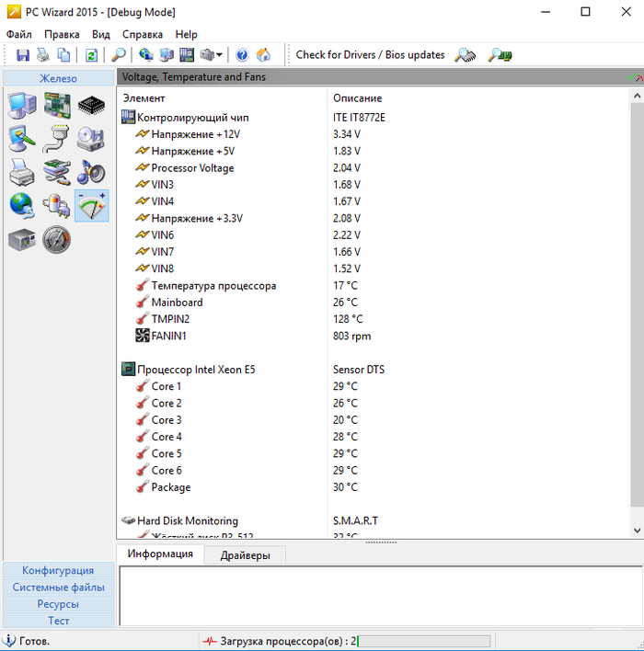Screen dimensions: 644x651
Task: Select the Processor chip icon
Action: (91, 105)
